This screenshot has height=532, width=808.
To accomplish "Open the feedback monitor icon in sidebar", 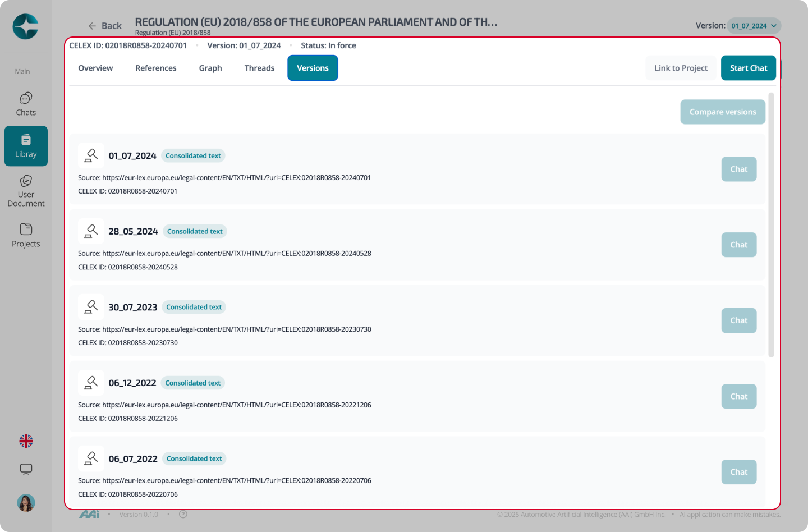I will (x=26, y=469).
